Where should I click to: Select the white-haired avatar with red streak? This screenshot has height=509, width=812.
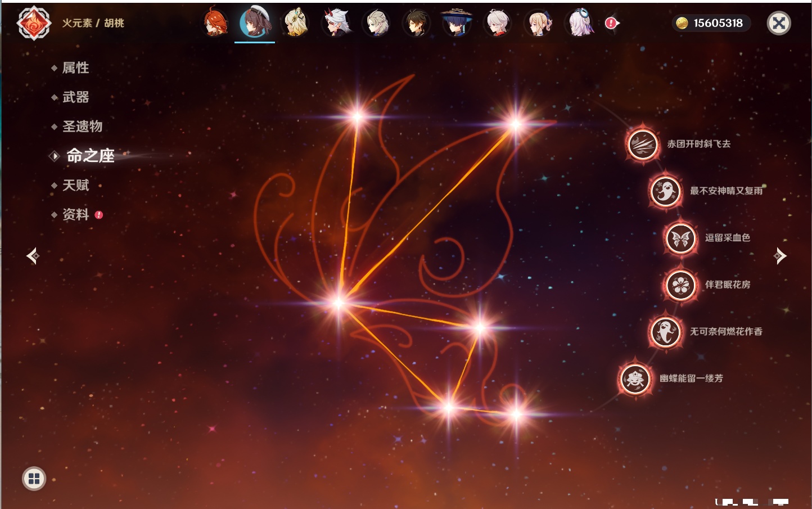tap(498, 23)
